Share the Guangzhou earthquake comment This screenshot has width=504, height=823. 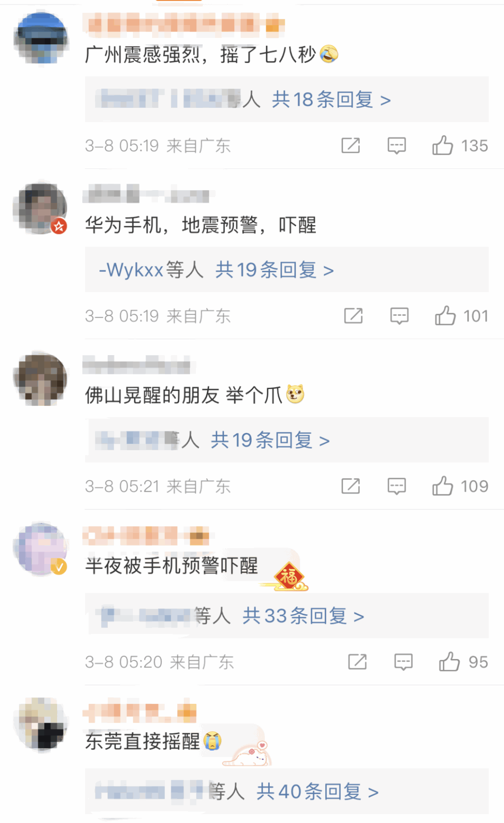point(350,145)
